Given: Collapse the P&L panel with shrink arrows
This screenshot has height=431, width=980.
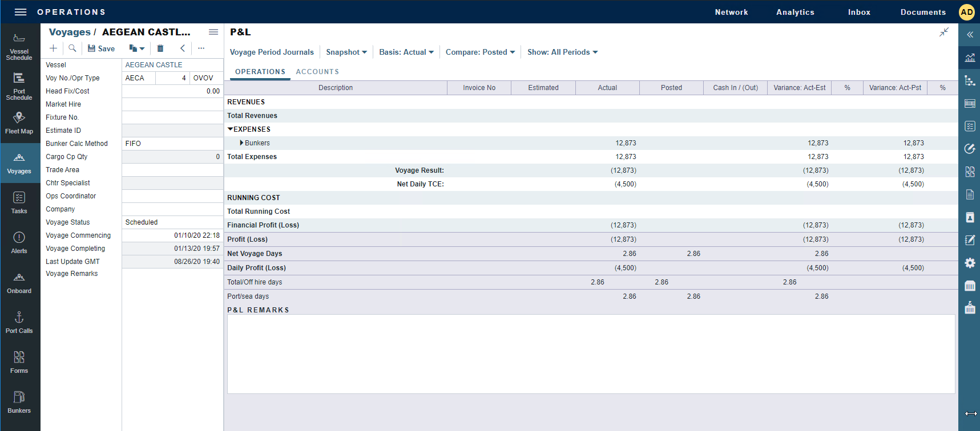Looking at the screenshot, I should tap(944, 32).
